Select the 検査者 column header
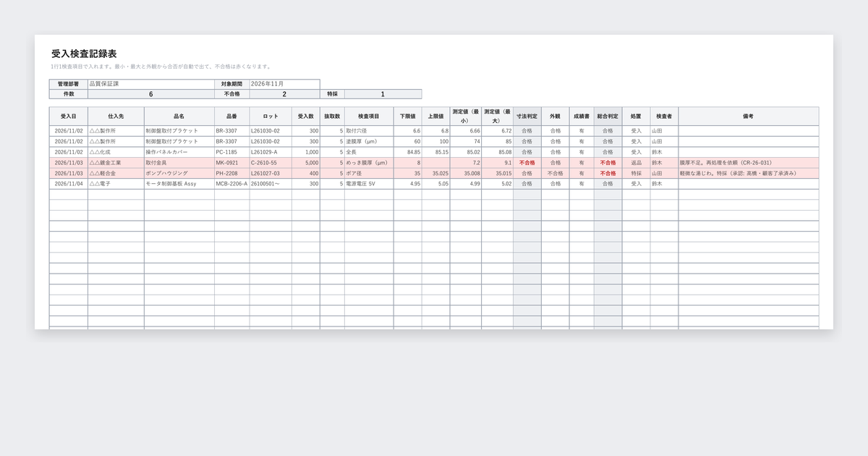The width and height of the screenshot is (868, 456). (664, 116)
